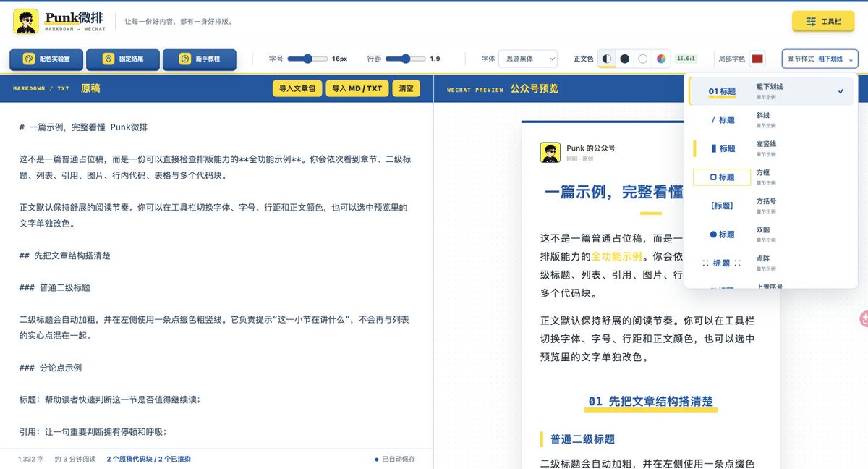Click the Punk 的公众号 account name

591,148
